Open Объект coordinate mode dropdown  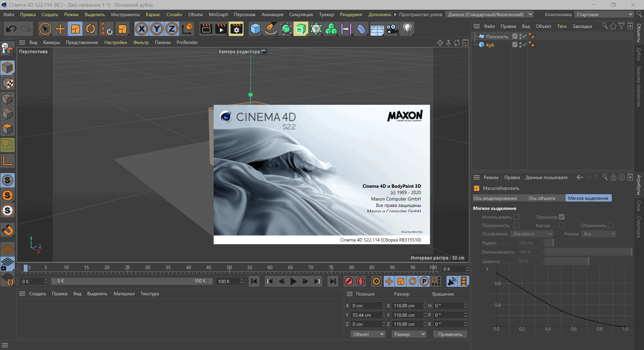(x=368, y=334)
